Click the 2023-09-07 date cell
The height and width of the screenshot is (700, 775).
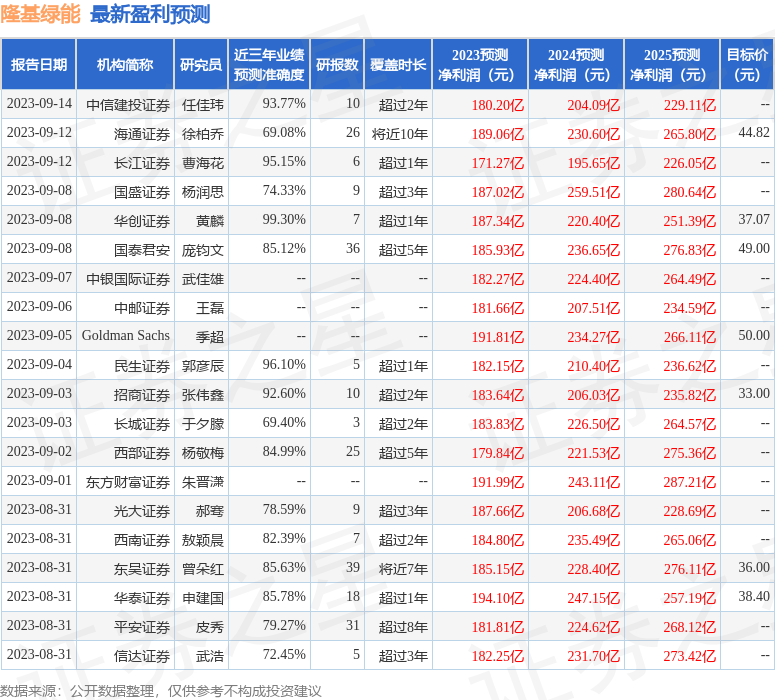39,278
